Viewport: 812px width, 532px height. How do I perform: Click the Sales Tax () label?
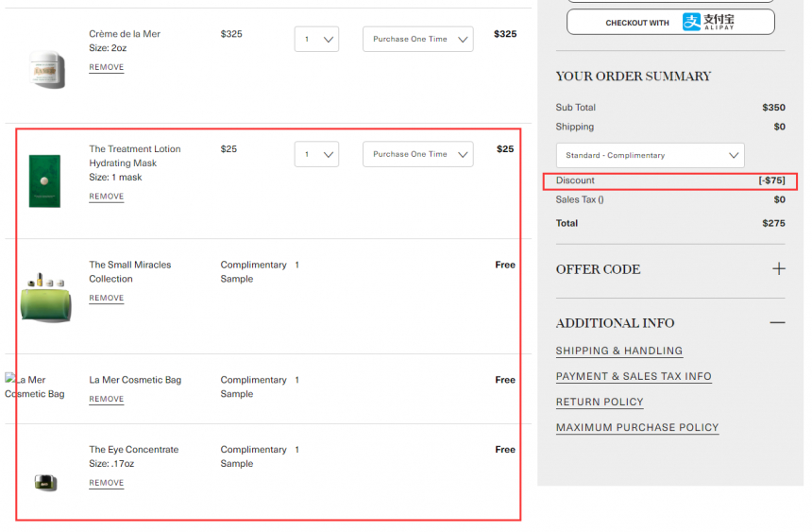click(x=580, y=199)
